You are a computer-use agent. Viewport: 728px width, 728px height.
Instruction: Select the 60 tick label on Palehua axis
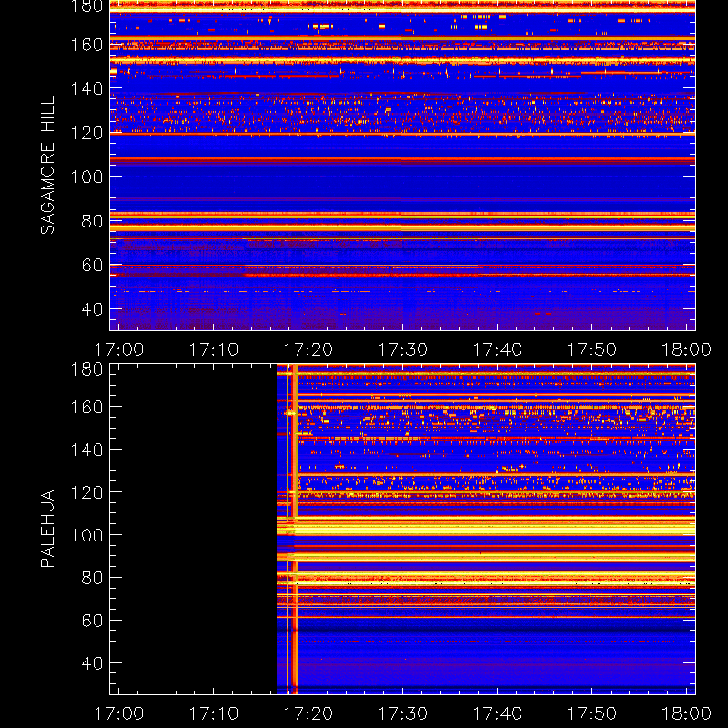[92, 621]
